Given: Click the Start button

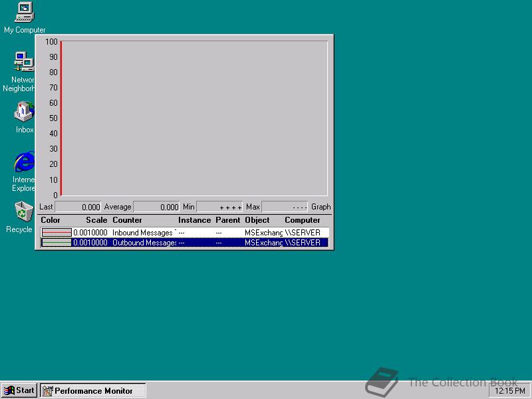Looking at the screenshot, I should pyautogui.click(x=19, y=390).
